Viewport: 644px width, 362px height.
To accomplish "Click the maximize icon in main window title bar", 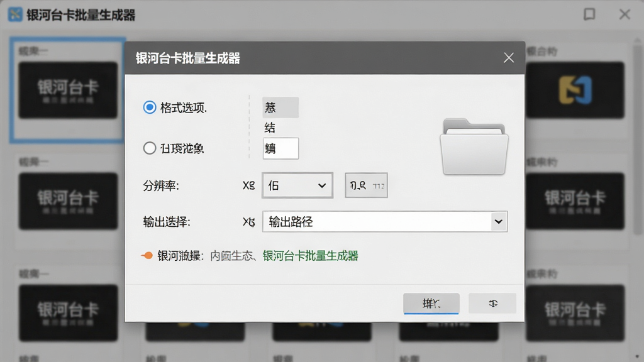I will (x=589, y=14).
